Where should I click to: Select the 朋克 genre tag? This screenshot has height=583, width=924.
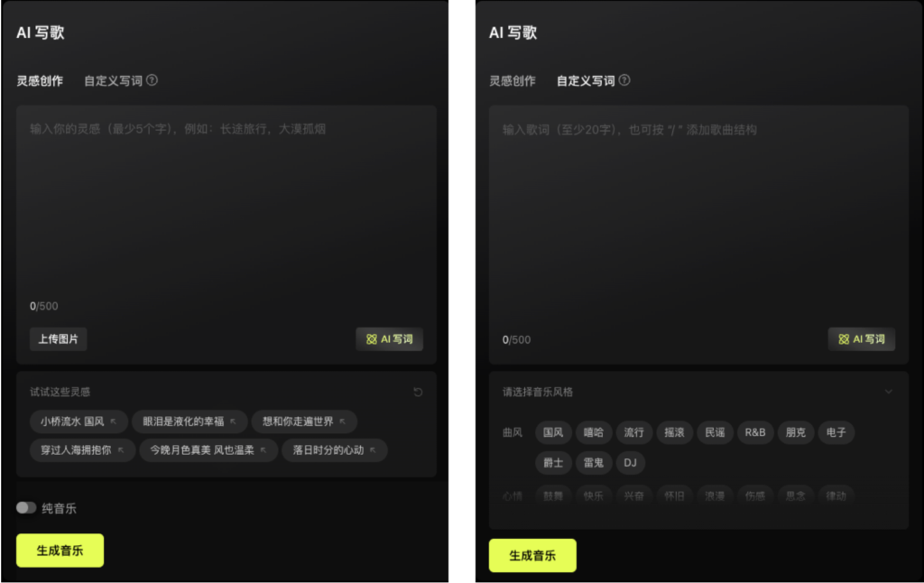pos(796,432)
